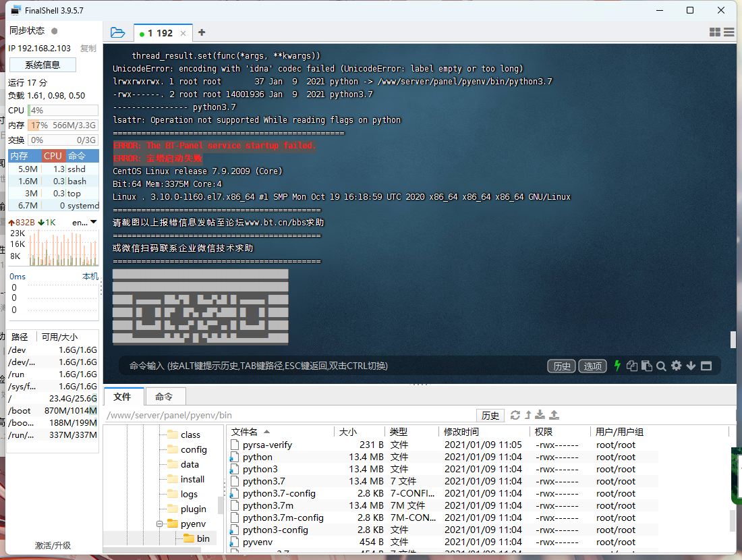The height and width of the screenshot is (560, 742).
Task: Sort processes by 内存 column
Action: click(x=24, y=156)
